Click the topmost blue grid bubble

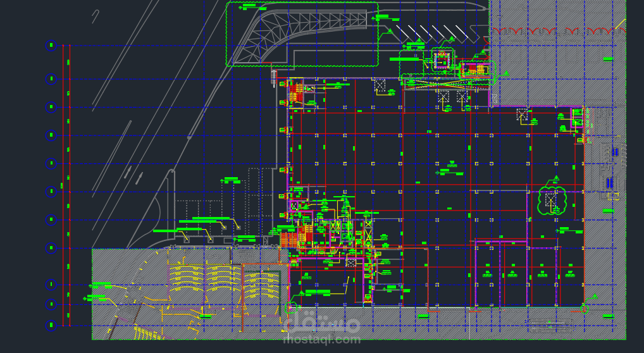[51, 46]
